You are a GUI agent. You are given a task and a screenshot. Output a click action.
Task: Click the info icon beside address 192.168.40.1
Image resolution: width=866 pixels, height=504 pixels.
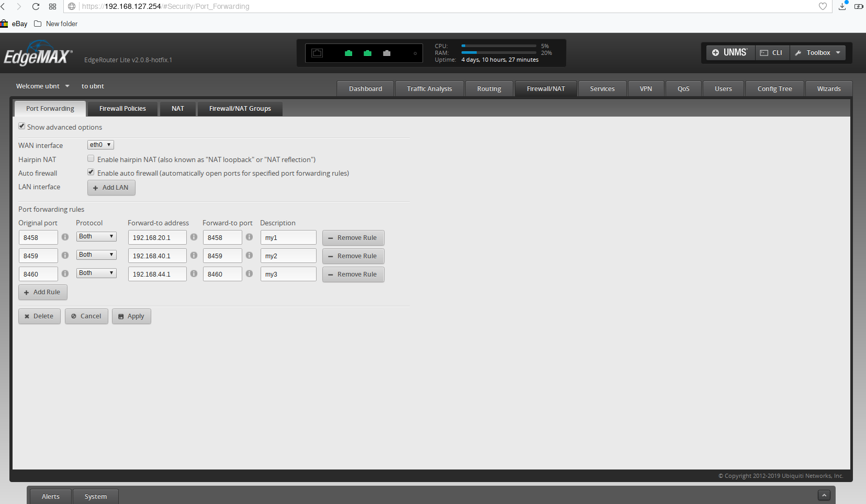194,255
